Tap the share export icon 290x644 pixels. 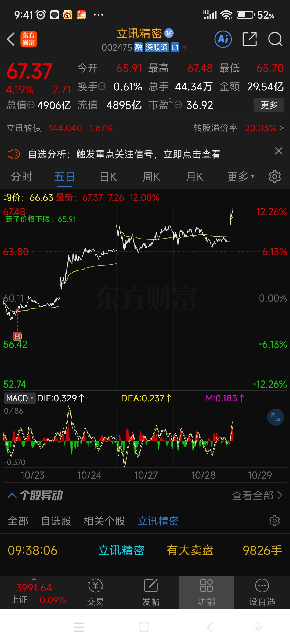coord(250,39)
